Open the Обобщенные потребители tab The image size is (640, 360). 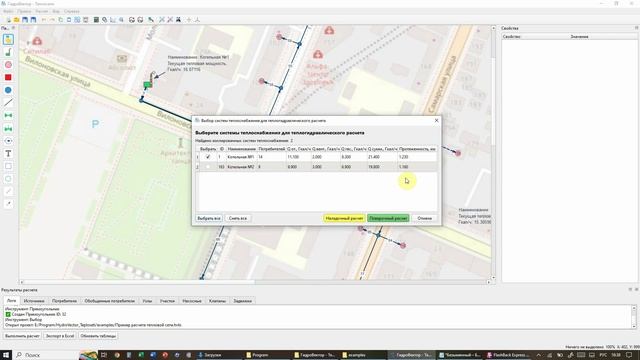click(x=109, y=301)
